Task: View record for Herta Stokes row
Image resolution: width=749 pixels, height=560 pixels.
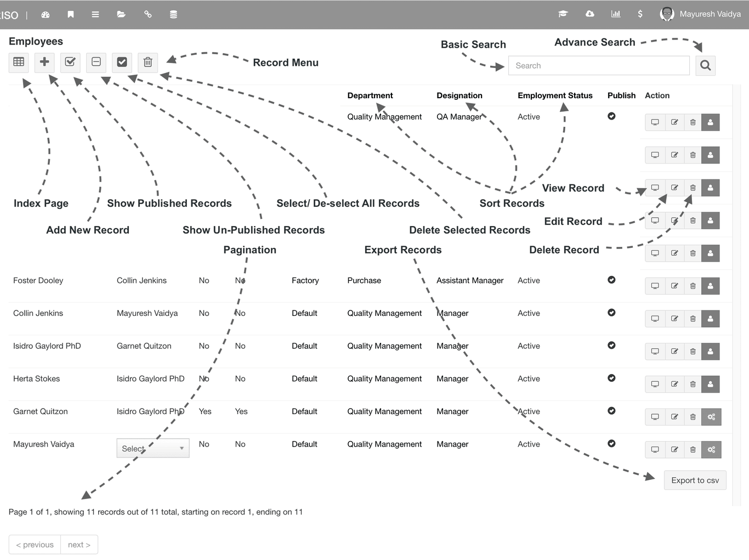Action: point(655,384)
